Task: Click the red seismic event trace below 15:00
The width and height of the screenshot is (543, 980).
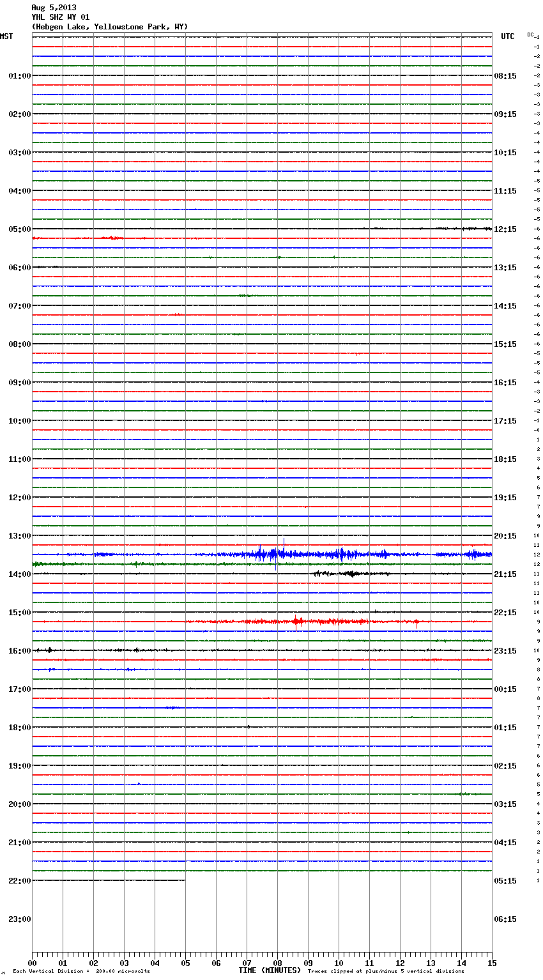Action: pos(300,621)
